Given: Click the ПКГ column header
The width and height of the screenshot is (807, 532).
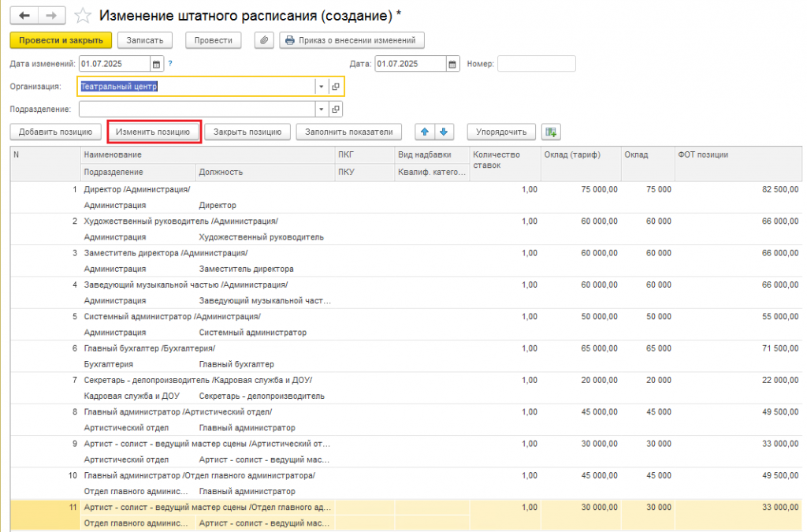Looking at the screenshot, I should [364, 154].
